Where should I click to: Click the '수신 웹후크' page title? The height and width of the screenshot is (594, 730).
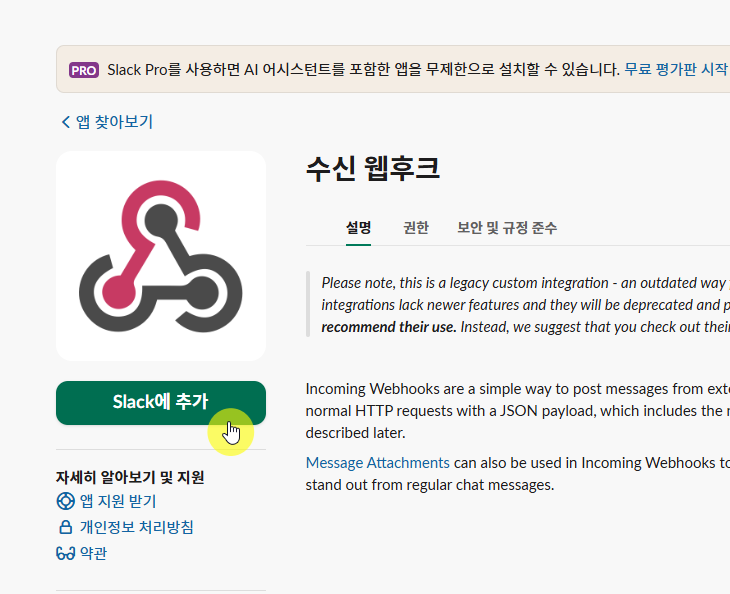click(x=373, y=169)
